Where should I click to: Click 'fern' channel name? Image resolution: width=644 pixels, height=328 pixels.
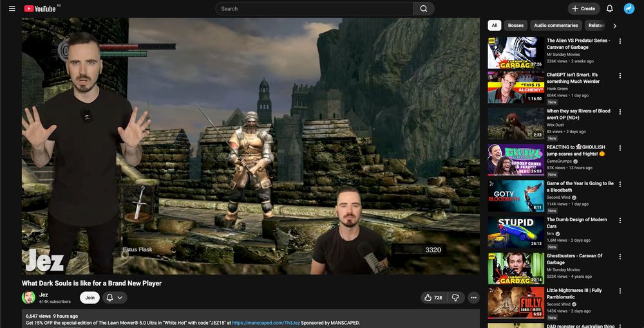[x=551, y=233]
